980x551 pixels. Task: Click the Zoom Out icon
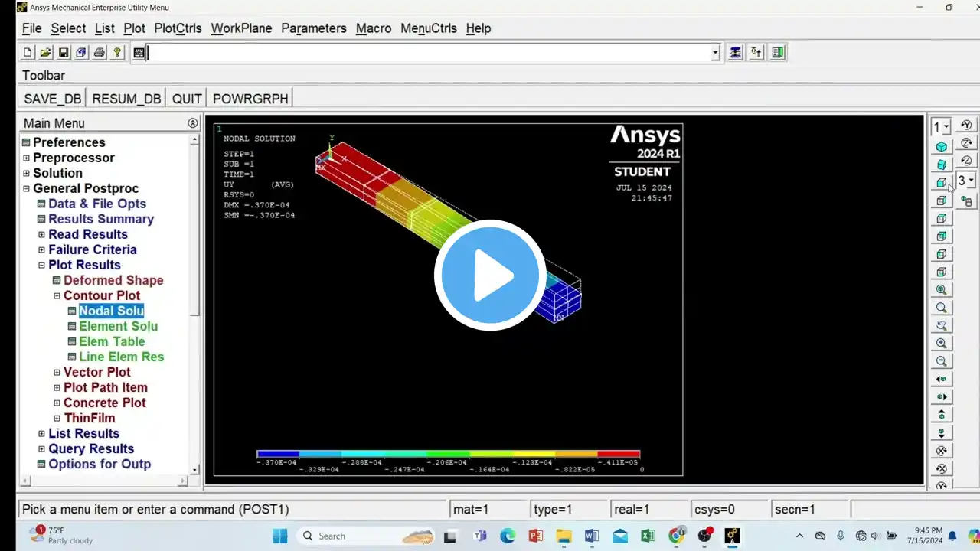click(x=942, y=361)
